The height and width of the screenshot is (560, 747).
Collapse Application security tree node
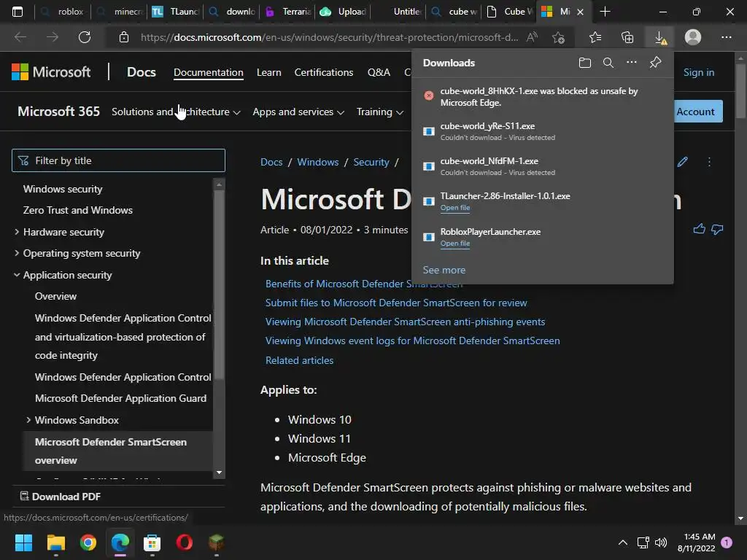click(x=17, y=275)
